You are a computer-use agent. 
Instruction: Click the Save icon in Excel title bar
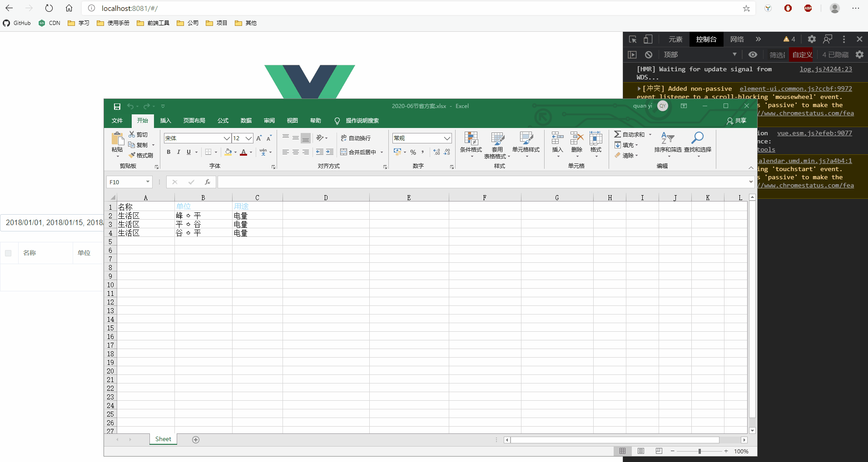[x=117, y=106]
